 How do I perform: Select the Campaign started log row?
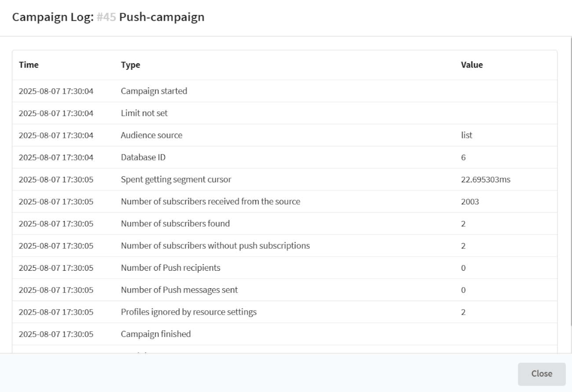154,91
